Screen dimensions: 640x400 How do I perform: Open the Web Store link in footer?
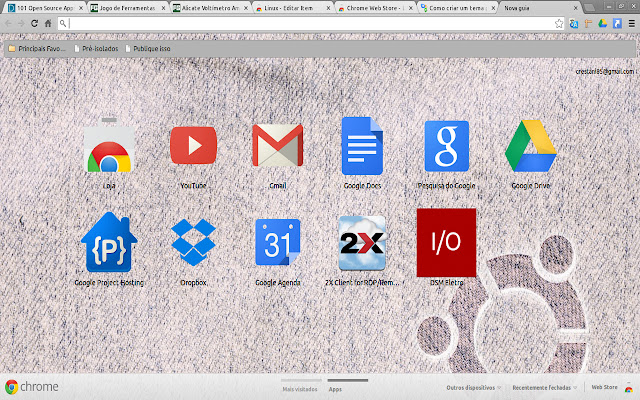[604, 387]
